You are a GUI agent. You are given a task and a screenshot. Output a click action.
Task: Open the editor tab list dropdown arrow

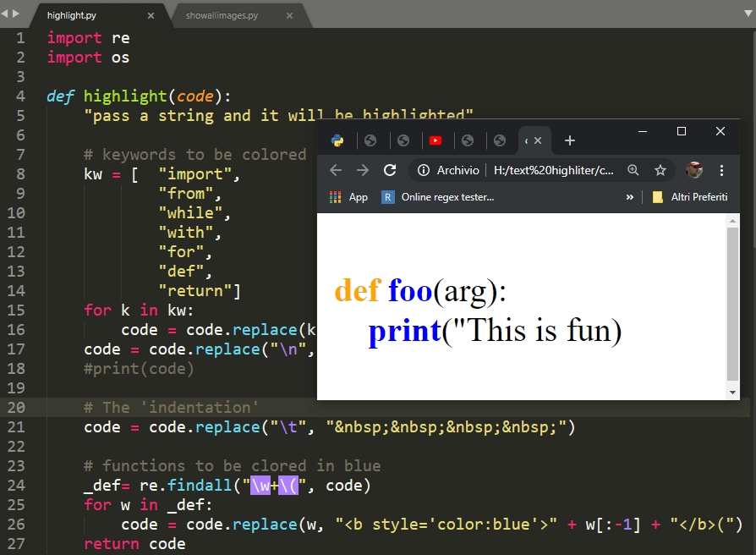pos(748,14)
